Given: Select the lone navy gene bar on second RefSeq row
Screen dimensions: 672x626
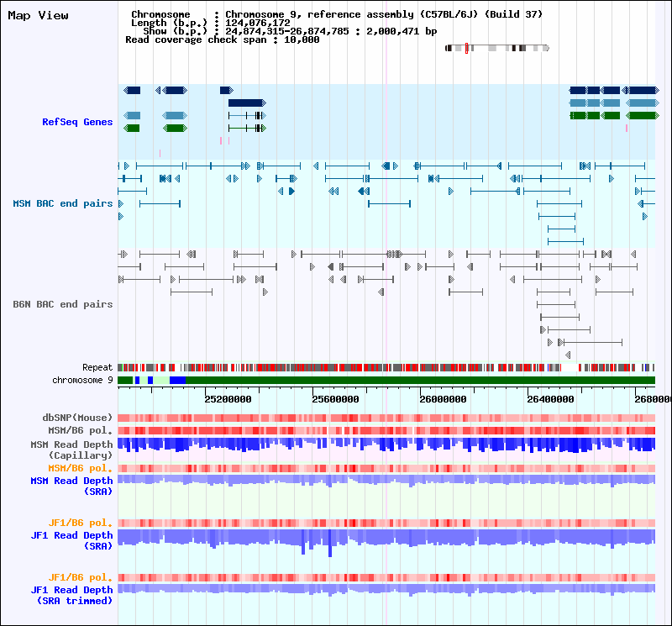Looking at the screenshot, I should click(247, 103).
